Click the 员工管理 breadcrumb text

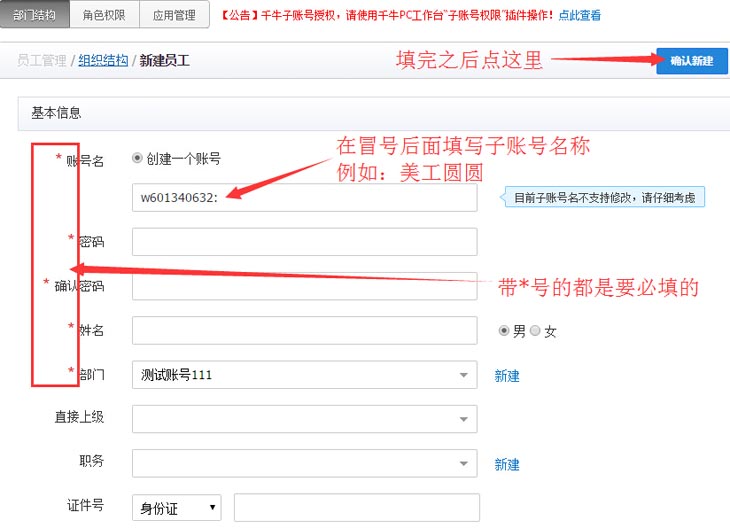coord(42,61)
